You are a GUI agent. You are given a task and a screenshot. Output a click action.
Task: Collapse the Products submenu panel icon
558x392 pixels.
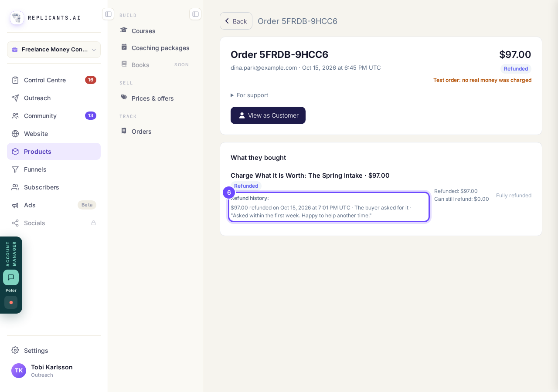195,14
